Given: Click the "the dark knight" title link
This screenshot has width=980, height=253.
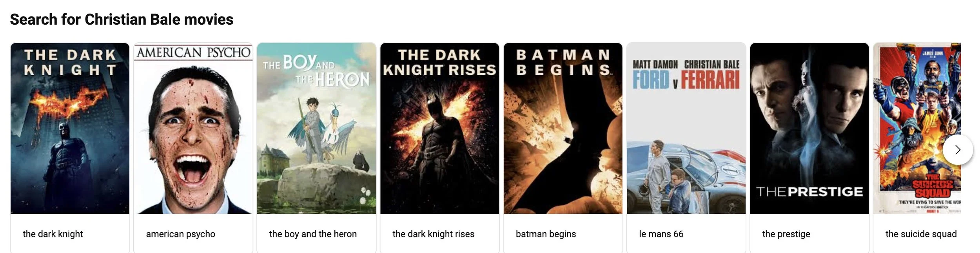Looking at the screenshot, I should click(x=53, y=234).
